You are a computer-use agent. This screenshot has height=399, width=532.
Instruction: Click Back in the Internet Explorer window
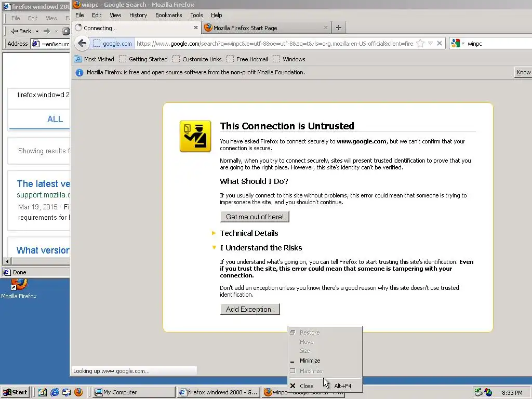(21, 31)
